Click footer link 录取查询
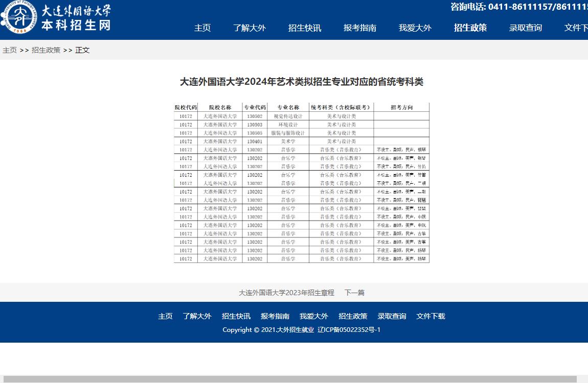 [x=392, y=316]
